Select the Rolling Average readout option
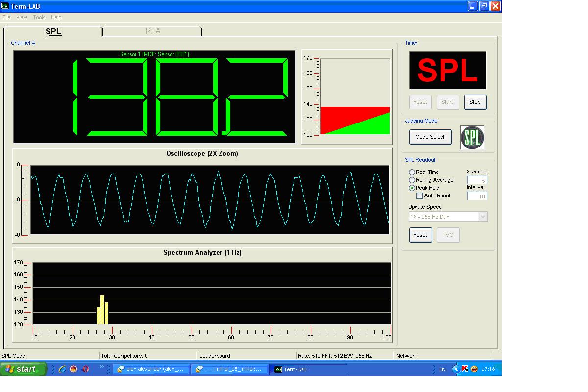 (x=412, y=180)
